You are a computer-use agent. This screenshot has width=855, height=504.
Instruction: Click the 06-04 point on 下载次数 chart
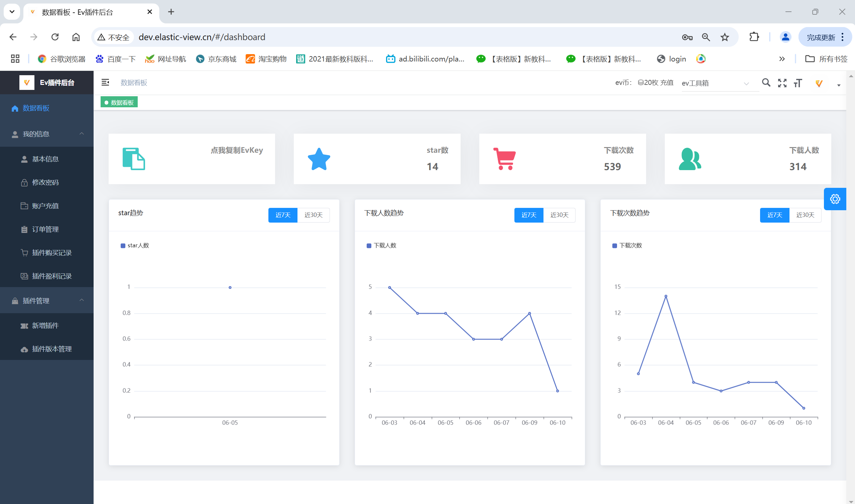point(665,296)
